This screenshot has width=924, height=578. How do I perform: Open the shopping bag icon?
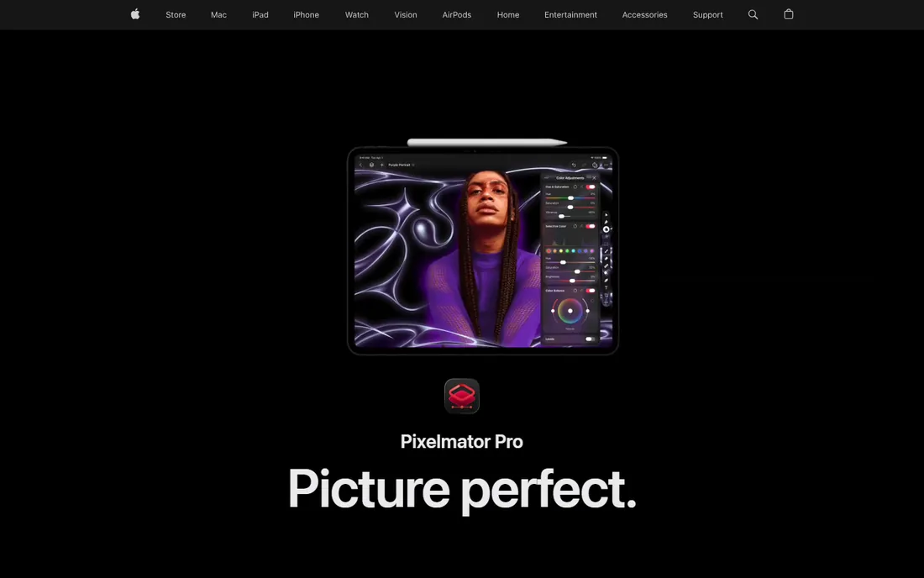[789, 14]
